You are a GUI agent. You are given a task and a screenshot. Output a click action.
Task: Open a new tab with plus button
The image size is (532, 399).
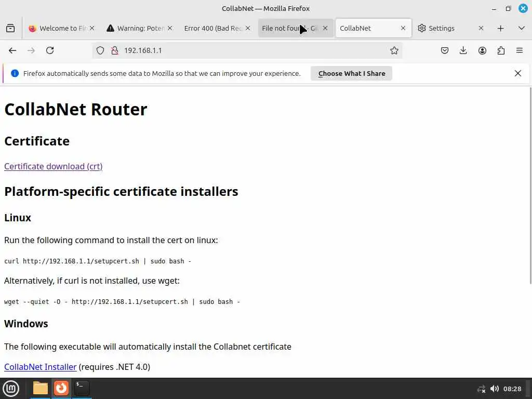500,28
